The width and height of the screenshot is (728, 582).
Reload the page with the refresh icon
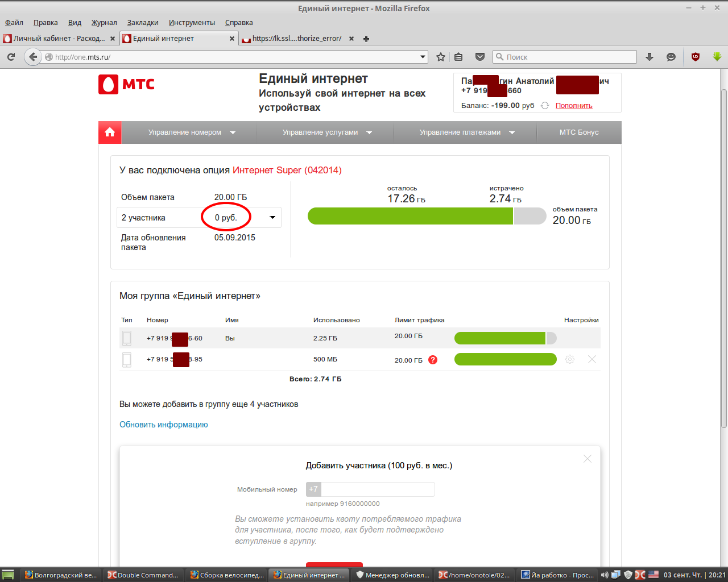(x=11, y=57)
